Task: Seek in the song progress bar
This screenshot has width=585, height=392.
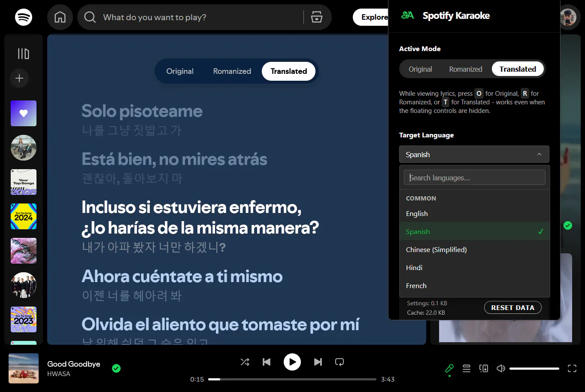Action: 292,379
